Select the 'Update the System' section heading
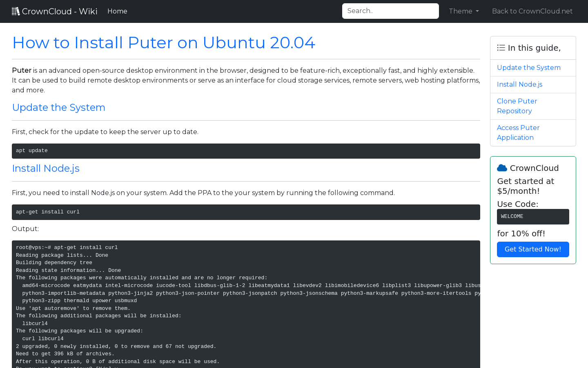The width and height of the screenshot is (588, 368). 58,107
